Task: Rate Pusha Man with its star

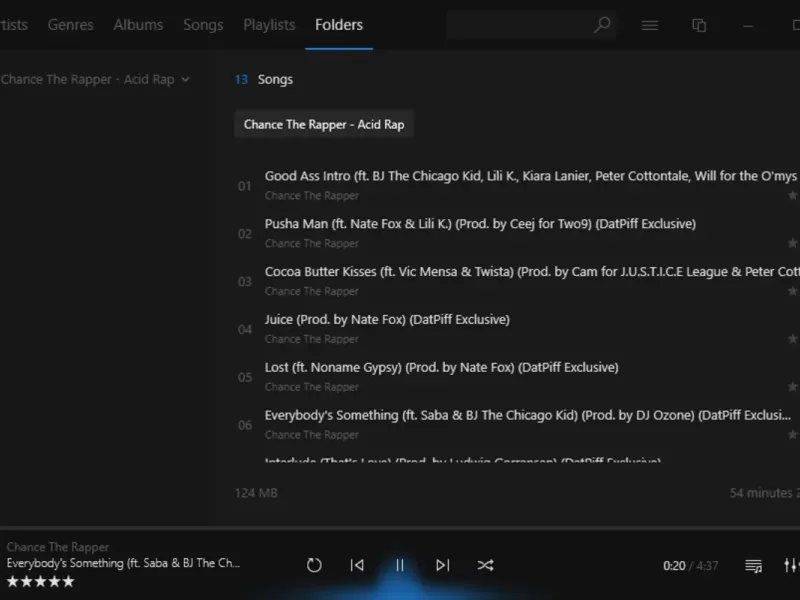Action: tap(792, 243)
